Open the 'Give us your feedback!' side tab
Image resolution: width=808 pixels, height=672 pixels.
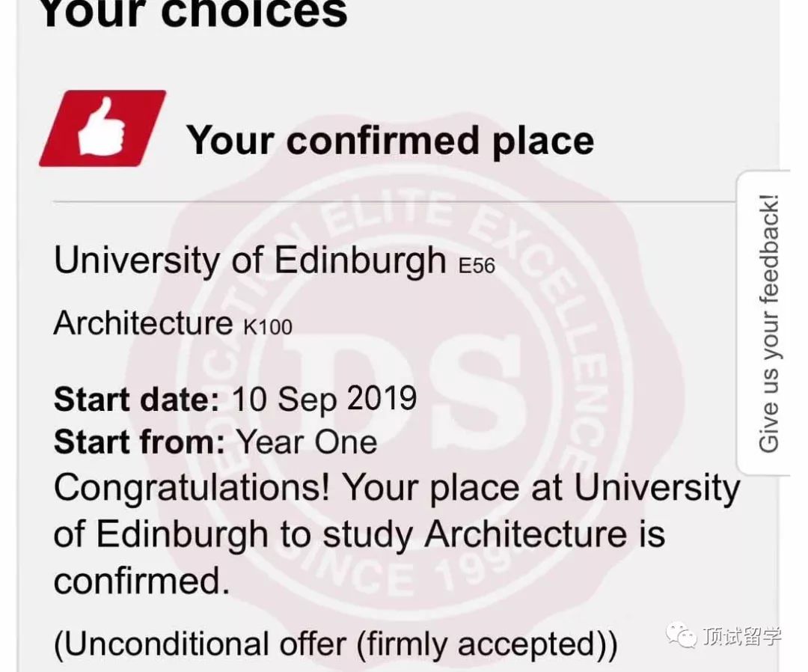768,323
